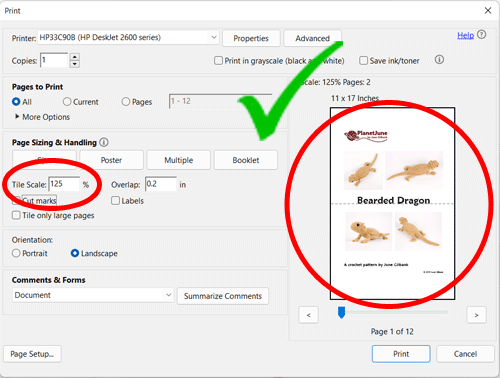Click the Copies input field

tap(54, 60)
